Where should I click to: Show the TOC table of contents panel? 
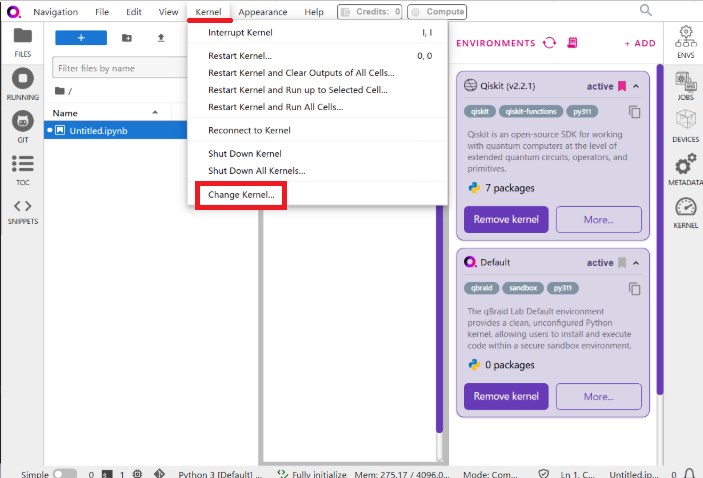[22, 168]
